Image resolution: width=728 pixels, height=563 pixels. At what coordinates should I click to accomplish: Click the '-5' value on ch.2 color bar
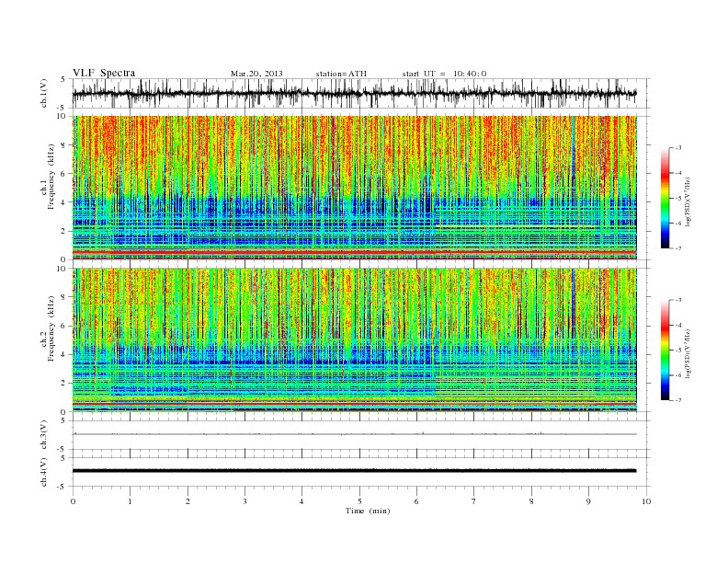[678, 350]
